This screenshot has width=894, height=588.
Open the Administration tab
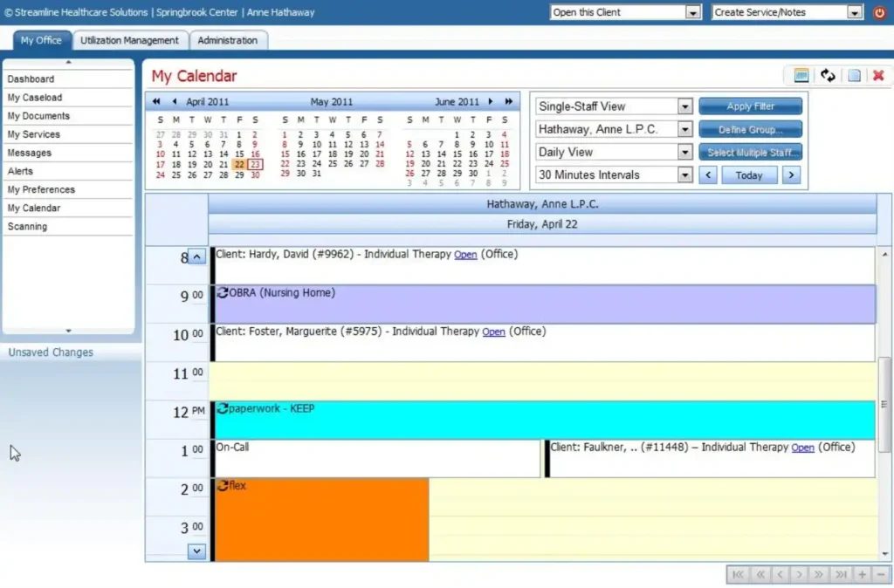228,40
